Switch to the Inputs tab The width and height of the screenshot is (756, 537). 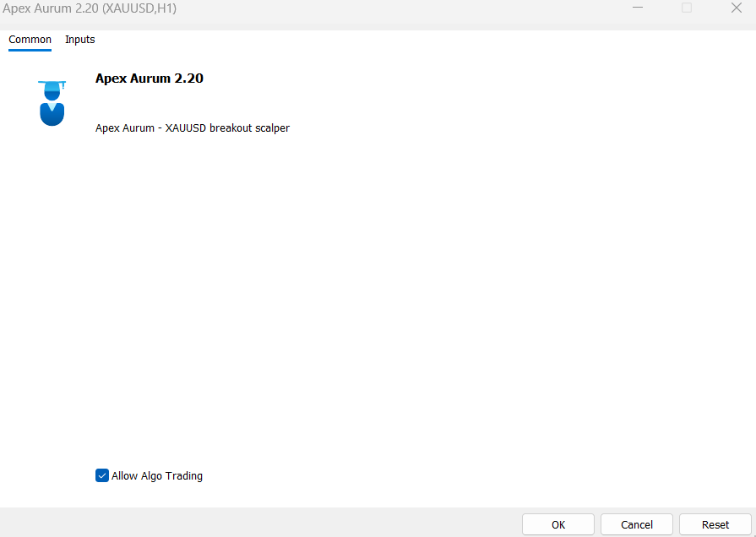click(80, 40)
